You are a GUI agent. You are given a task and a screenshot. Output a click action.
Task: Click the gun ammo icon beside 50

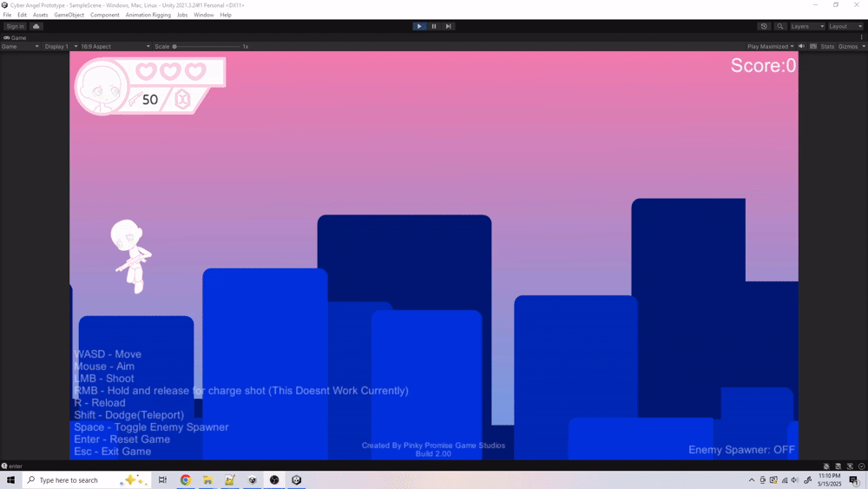[x=135, y=100]
